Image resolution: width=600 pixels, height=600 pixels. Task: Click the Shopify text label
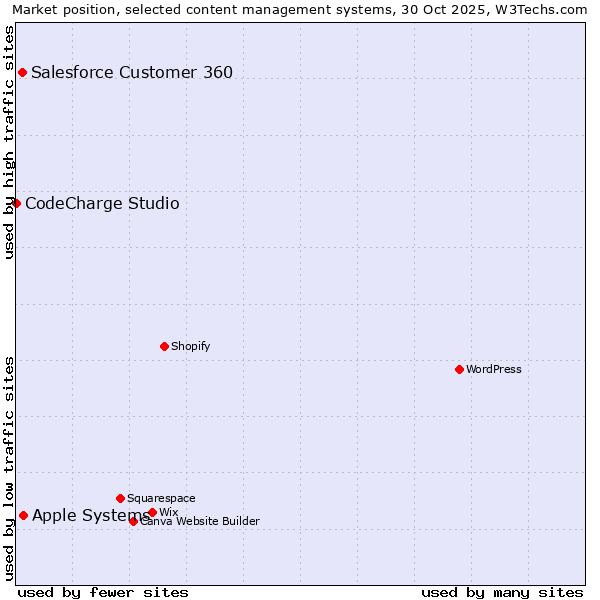[x=190, y=346]
